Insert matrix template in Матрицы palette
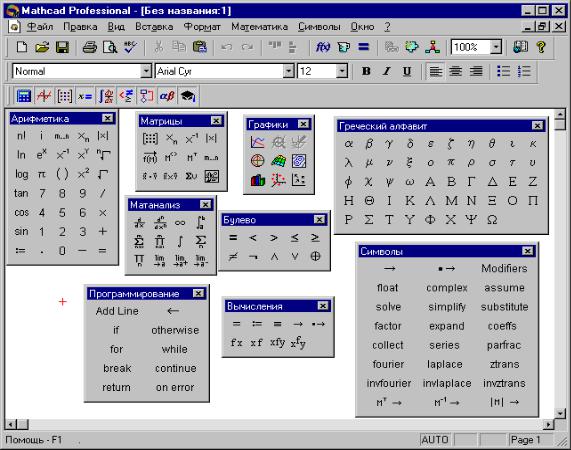The height and width of the screenshot is (450, 571). pos(150,138)
